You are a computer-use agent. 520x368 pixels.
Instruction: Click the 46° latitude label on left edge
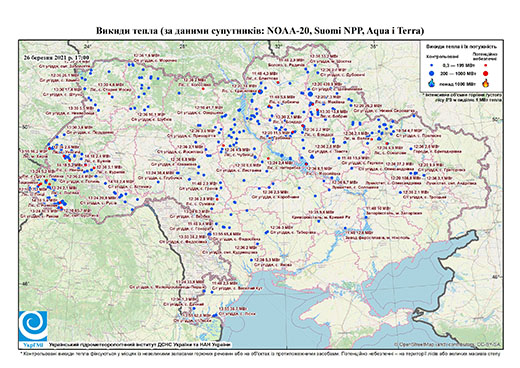click(x=25, y=284)
